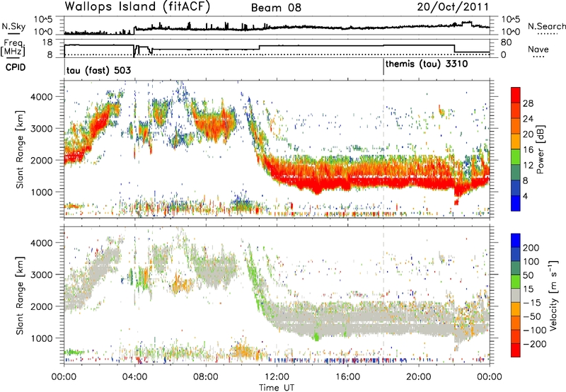
Task: Click the 'Slant Range [km]' label of velocity panel
Action: point(20,295)
